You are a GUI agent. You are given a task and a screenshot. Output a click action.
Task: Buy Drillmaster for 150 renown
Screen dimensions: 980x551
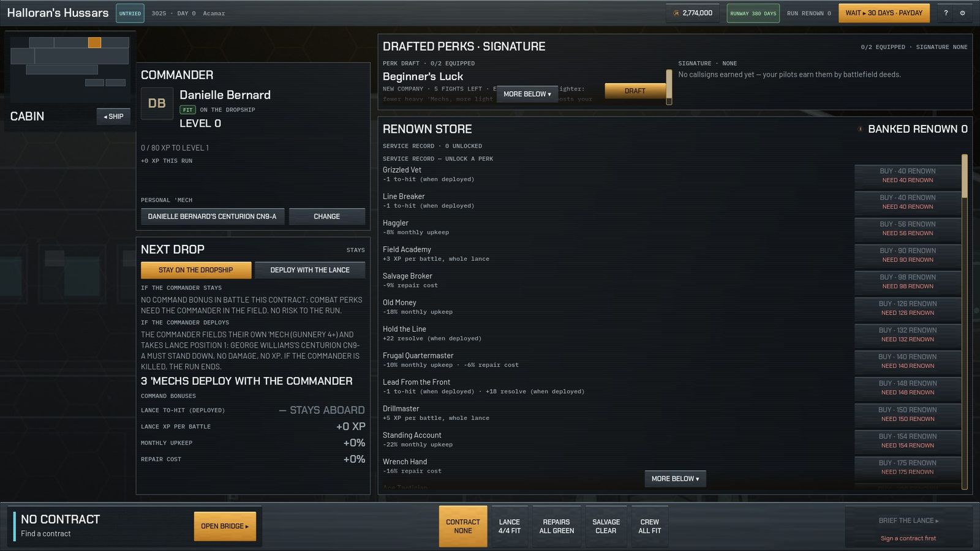pyautogui.click(x=907, y=414)
